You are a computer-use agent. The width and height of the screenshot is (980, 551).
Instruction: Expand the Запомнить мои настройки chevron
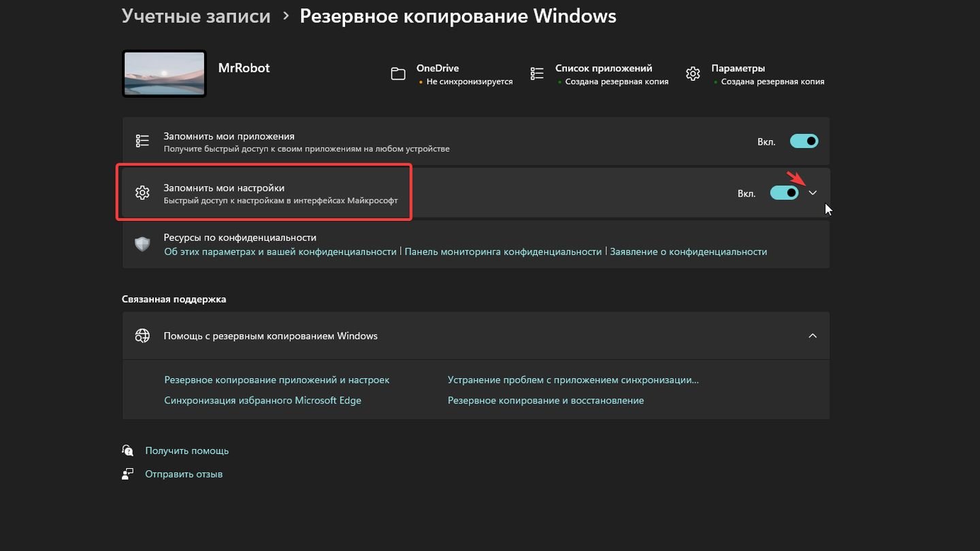[x=813, y=193]
